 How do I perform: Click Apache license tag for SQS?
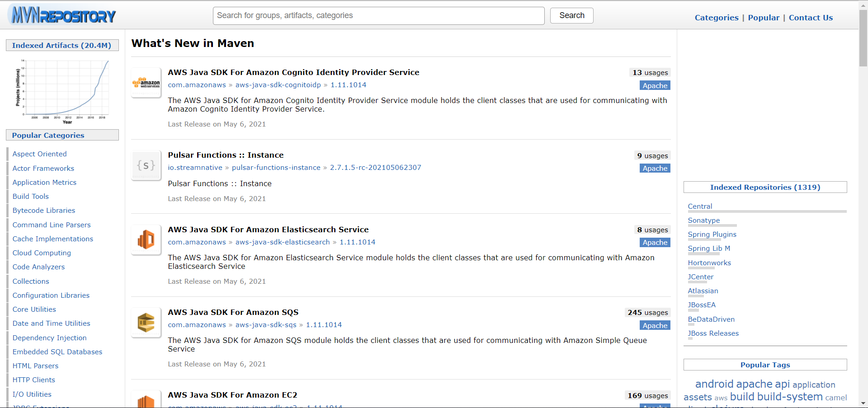655,326
